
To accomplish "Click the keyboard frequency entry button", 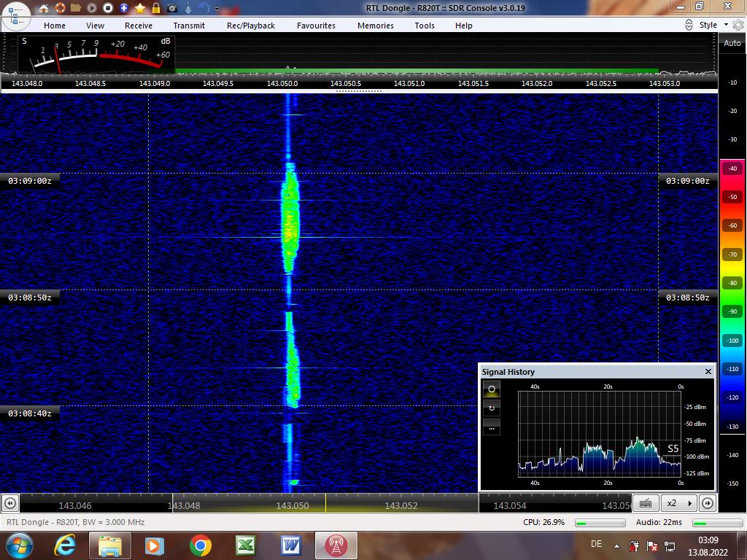I will (x=646, y=503).
